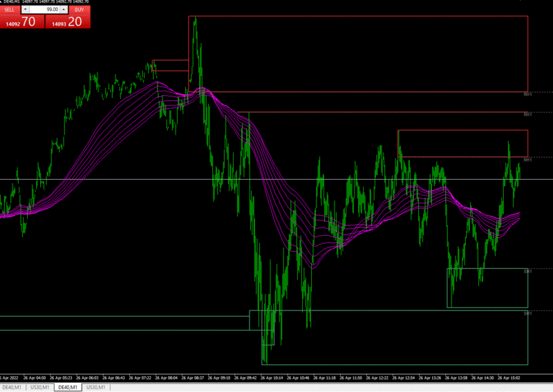Click the '26 Apr 14:30' time label
Image resolution: width=553 pixels, height=392 pixels.
(482, 378)
